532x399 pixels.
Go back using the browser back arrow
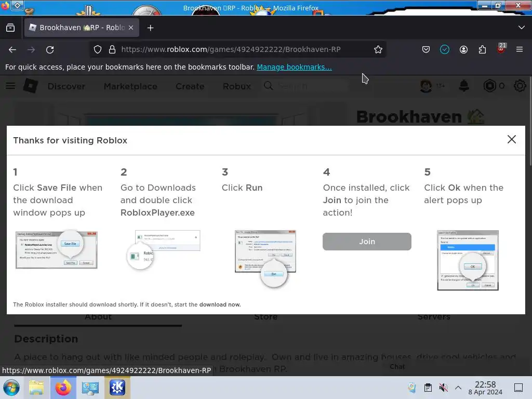(12, 49)
